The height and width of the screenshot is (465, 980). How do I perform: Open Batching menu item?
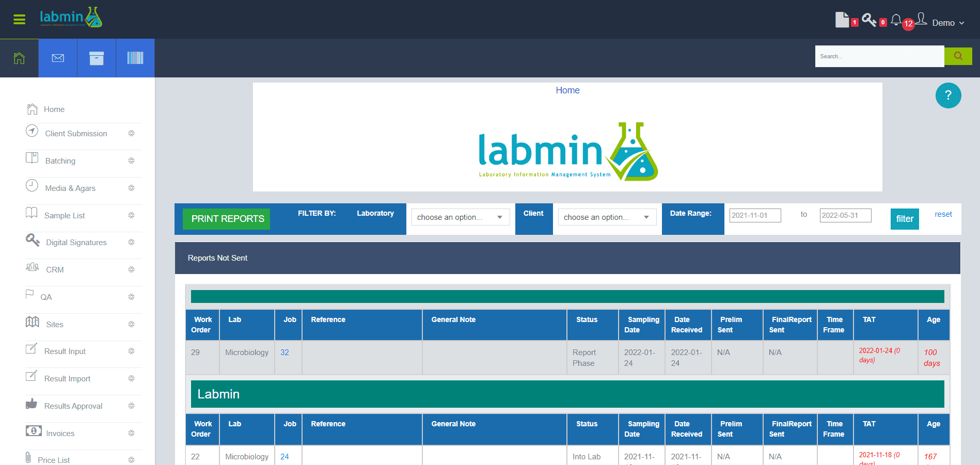[60, 161]
